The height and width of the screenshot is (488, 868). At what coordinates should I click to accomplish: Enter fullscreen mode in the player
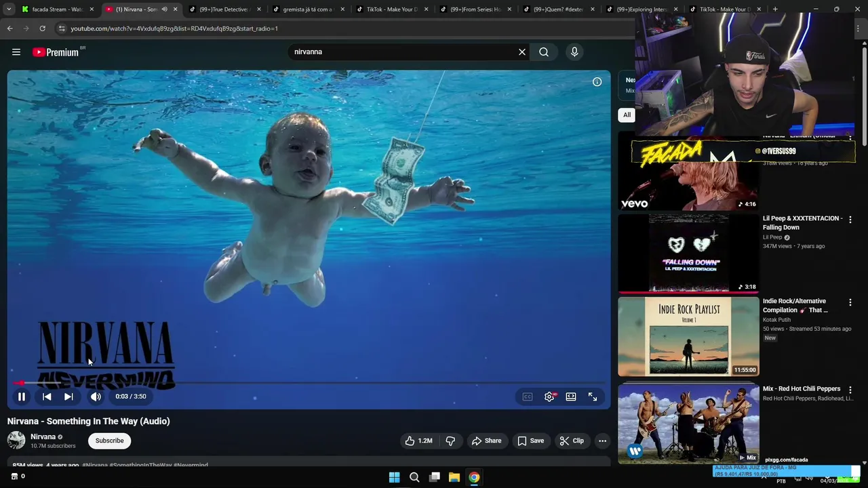(593, 396)
